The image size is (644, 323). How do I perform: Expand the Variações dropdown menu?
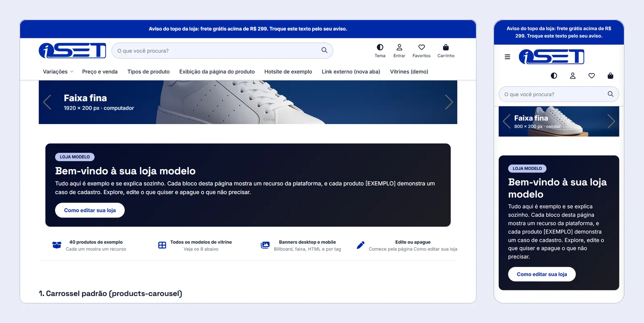(x=58, y=72)
